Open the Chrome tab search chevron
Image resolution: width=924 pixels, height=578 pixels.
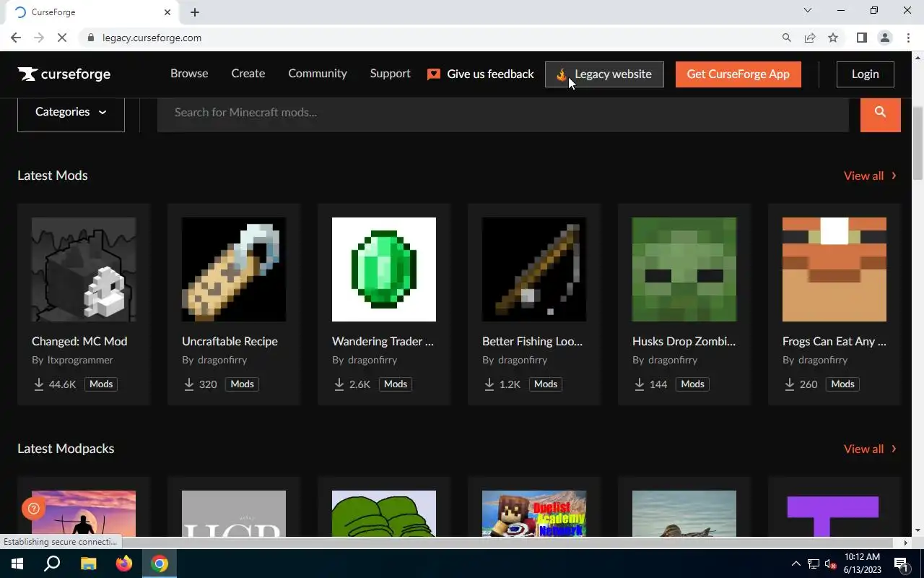point(808,11)
